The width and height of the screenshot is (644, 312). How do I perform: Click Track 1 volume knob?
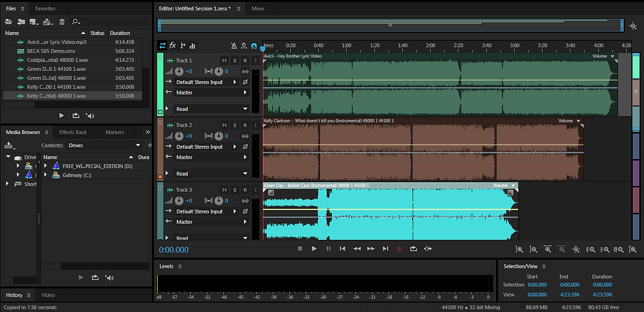[179, 71]
